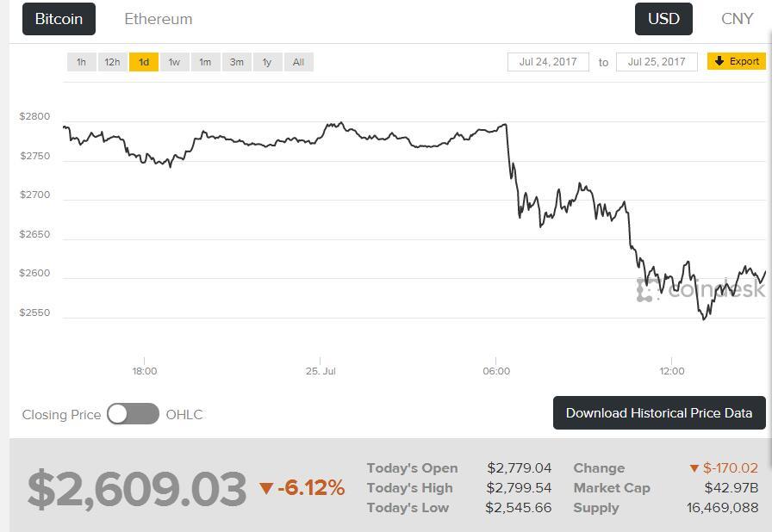Switch to the Ethereum tab
The height and width of the screenshot is (532, 772).
pos(159,19)
